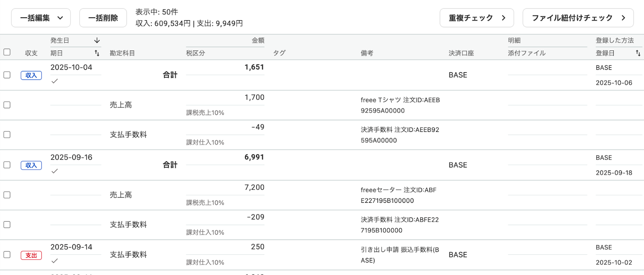
Task: Click the 備考 column header
Action: click(367, 53)
